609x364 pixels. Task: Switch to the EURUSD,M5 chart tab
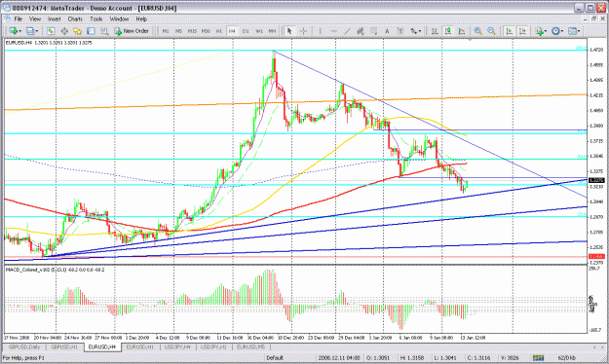[x=250, y=346]
